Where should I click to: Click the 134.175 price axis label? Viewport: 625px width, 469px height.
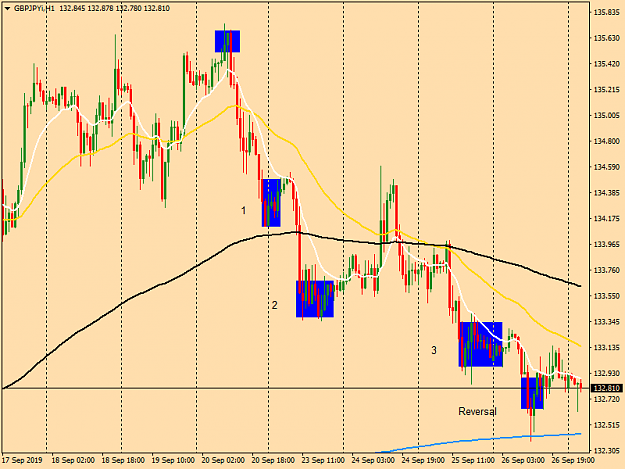607,218
